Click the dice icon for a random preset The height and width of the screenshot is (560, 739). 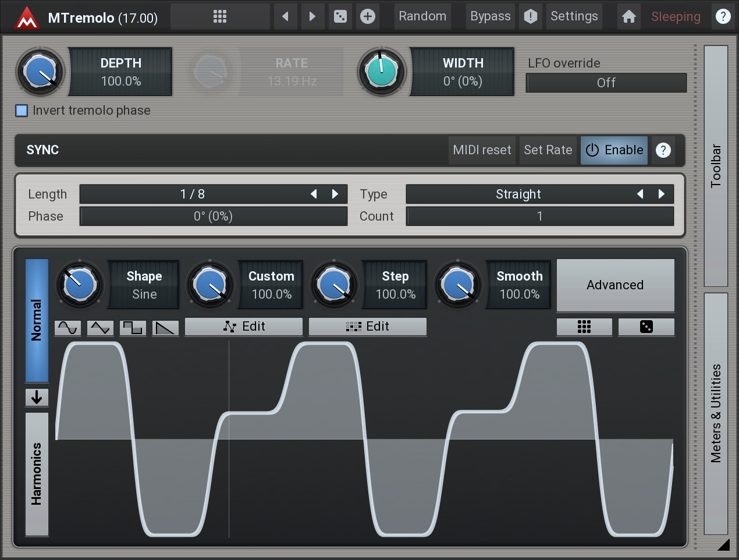pyautogui.click(x=340, y=16)
